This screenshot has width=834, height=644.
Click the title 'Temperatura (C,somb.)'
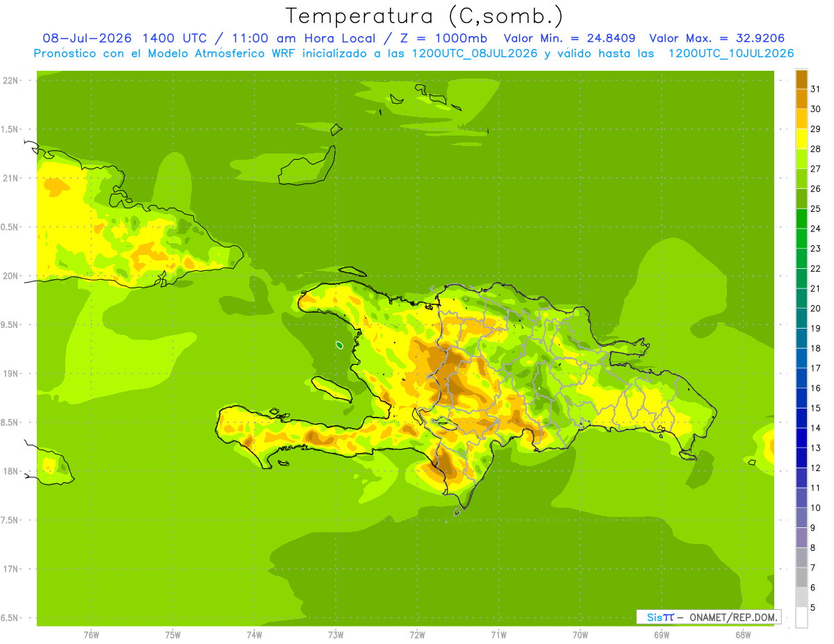click(425, 15)
